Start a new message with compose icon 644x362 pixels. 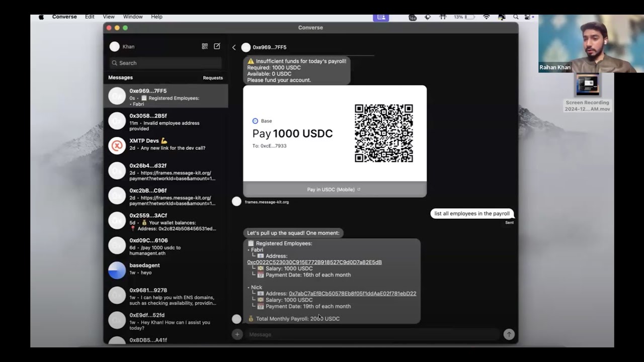pyautogui.click(x=217, y=46)
